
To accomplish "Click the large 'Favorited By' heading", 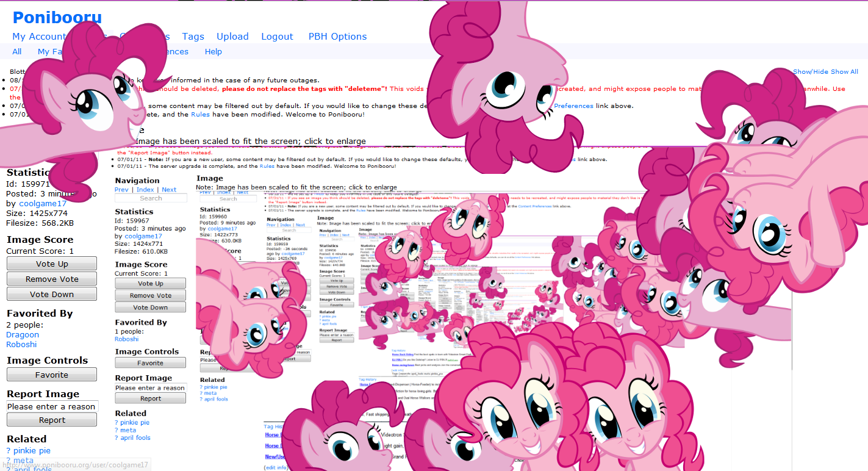I will coord(40,314).
